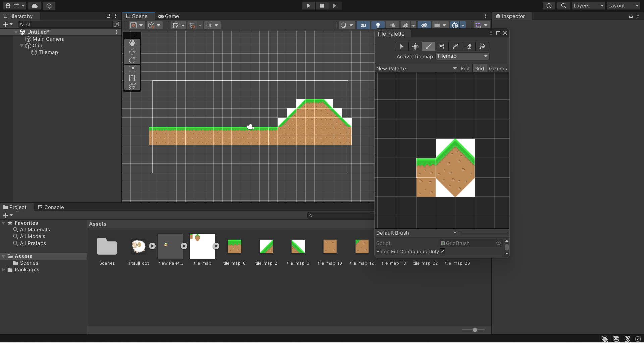Select the tile Picker eyedropper tool
644x343 pixels.
(x=455, y=46)
